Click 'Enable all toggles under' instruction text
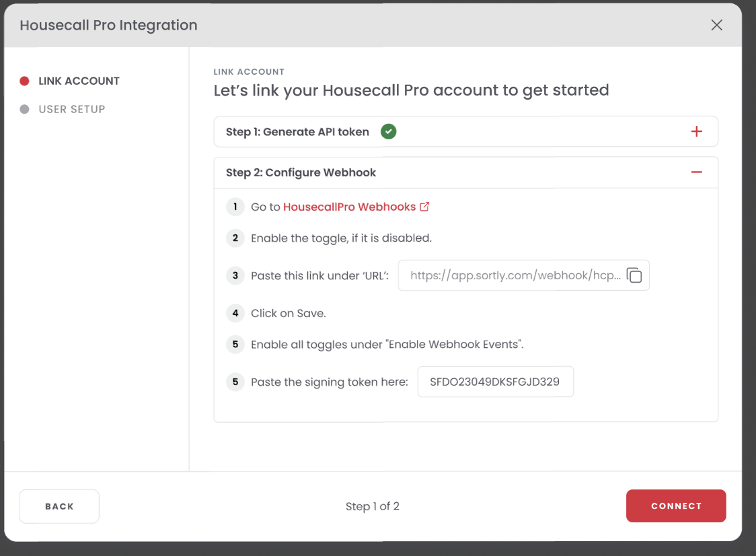The image size is (756, 556). click(387, 345)
